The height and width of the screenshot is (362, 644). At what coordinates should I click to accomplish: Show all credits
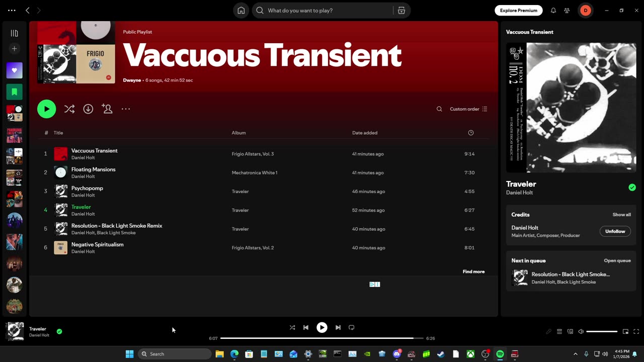(622, 215)
